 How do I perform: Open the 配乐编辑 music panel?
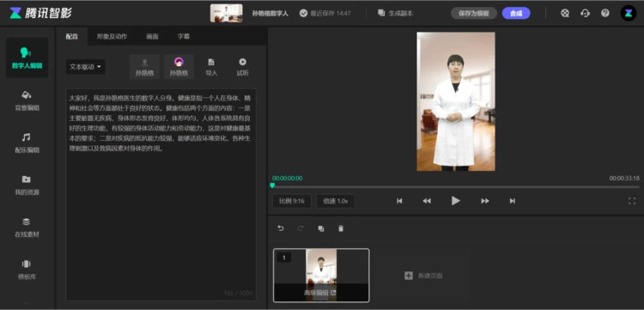pyautogui.click(x=27, y=143)
